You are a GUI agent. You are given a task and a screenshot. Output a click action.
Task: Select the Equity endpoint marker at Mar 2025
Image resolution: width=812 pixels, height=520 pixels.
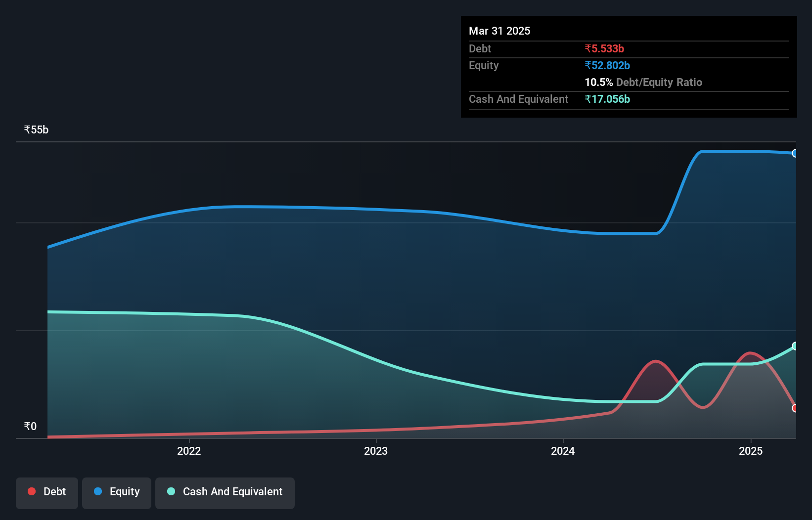point(795,153)
